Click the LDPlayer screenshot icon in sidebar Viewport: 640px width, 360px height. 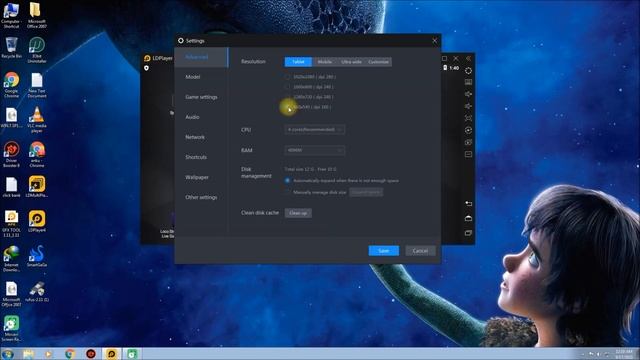[468, 142]
